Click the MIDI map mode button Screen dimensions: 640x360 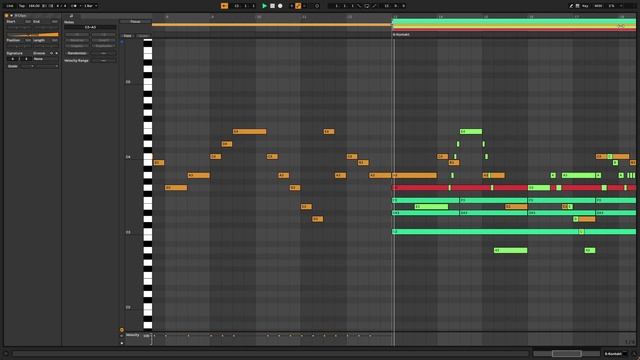pos(598,6)
